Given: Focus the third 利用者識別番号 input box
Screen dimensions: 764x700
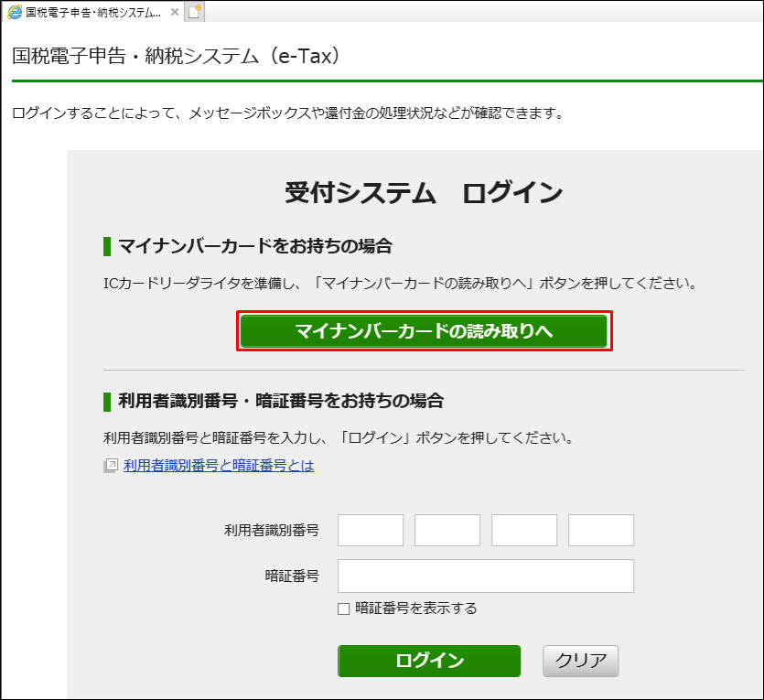Looking at the screenshot, I should (x=524, y=530).
